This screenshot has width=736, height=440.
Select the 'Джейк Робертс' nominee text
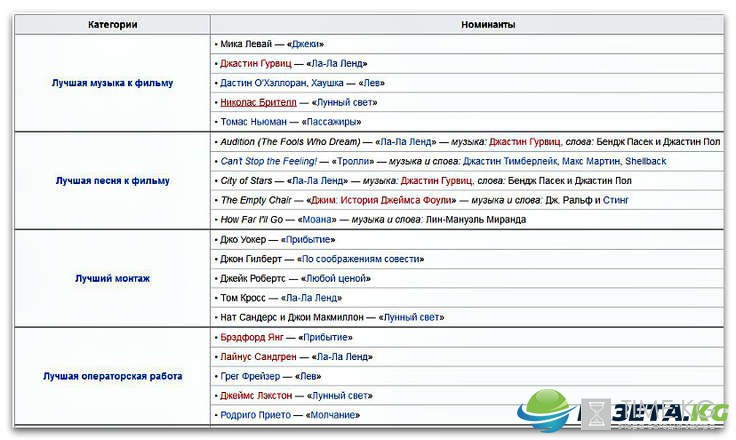coord(253,278)
